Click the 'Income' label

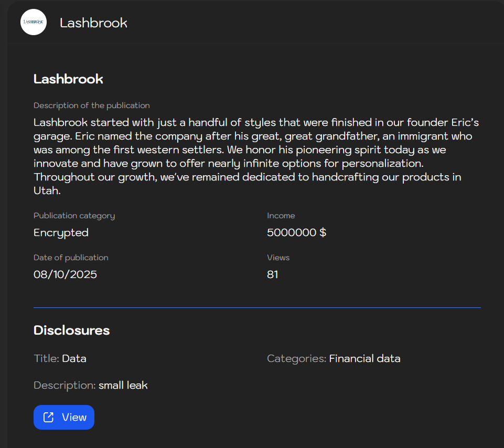(x=281, y=216)
